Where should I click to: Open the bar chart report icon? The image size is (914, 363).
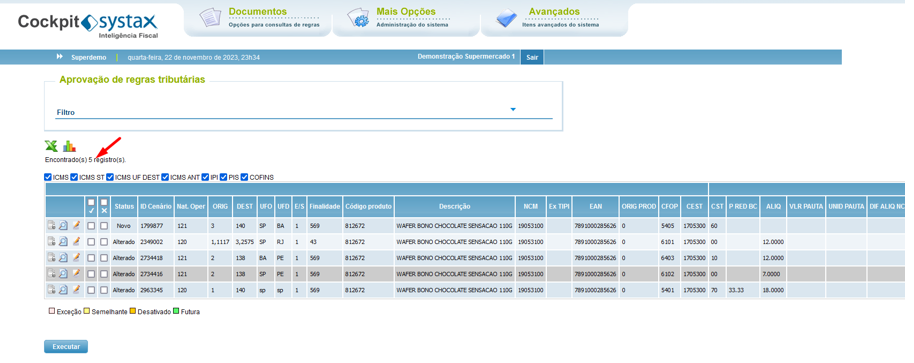pyautogui.click(x=69, y=146)
